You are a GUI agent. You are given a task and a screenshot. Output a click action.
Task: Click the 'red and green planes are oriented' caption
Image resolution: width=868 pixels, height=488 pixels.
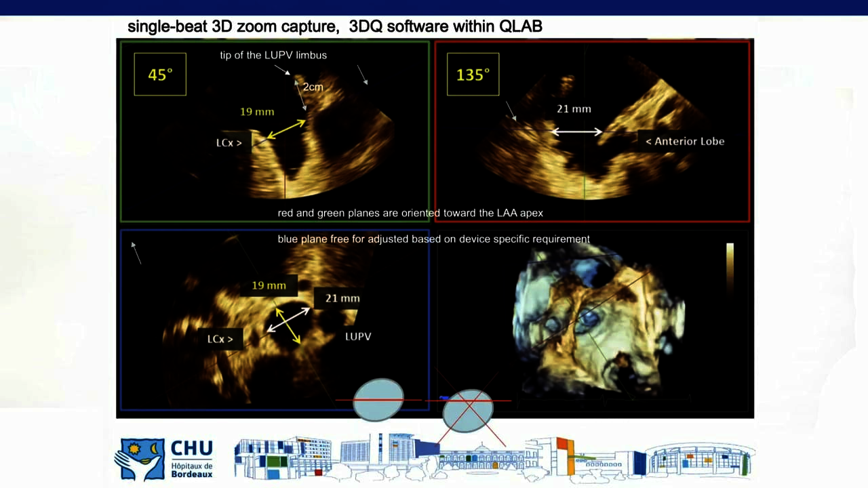tap(410, 213)
